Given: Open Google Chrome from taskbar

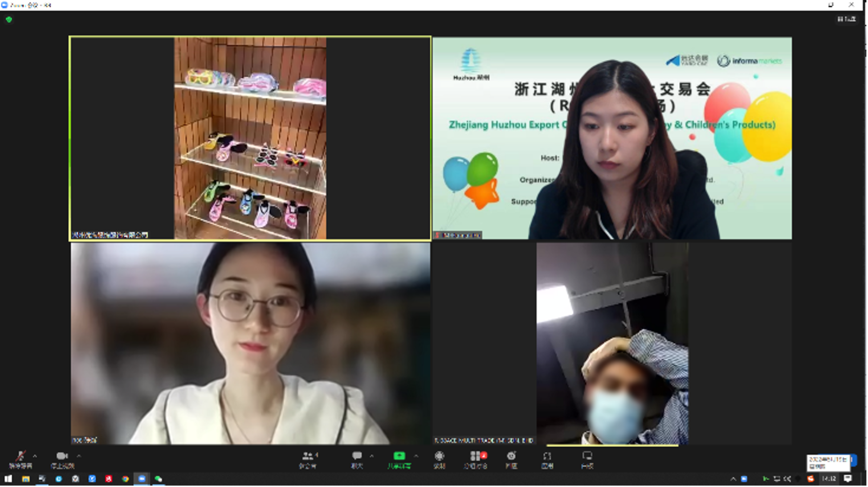Looking at the screenshot, I should coord(126,479).
